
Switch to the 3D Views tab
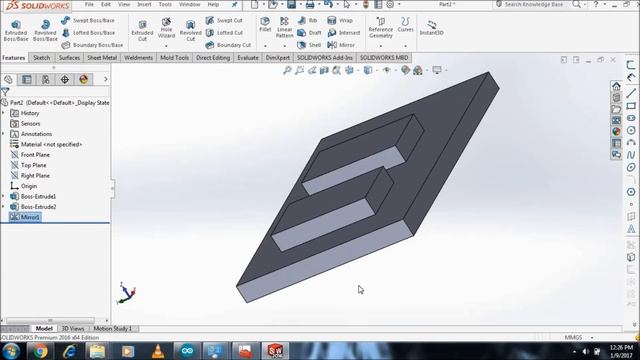(73, 329)
